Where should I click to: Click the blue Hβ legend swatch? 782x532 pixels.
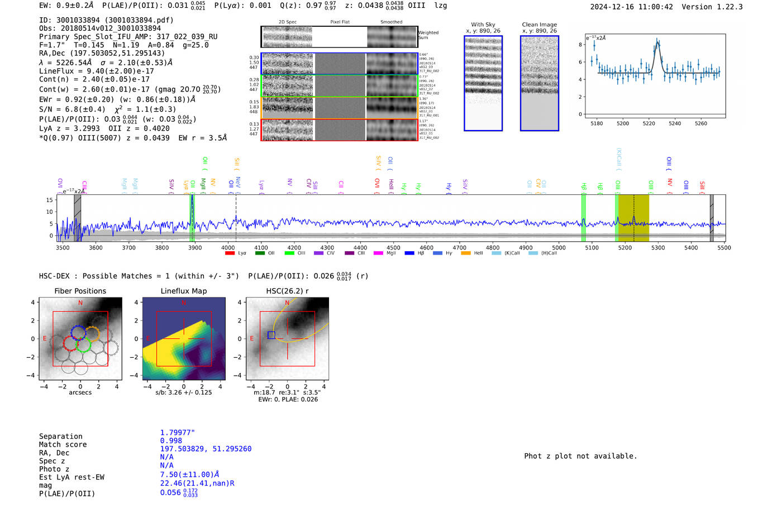pos(409,253)
